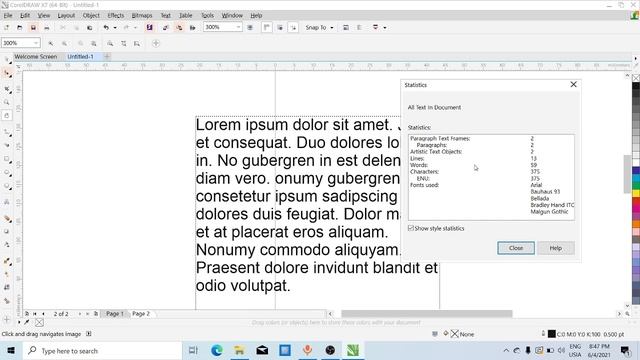Click the horizontal scrollbar thumb
This screenshot has width=640, height=360.
[x=427, y=313]
